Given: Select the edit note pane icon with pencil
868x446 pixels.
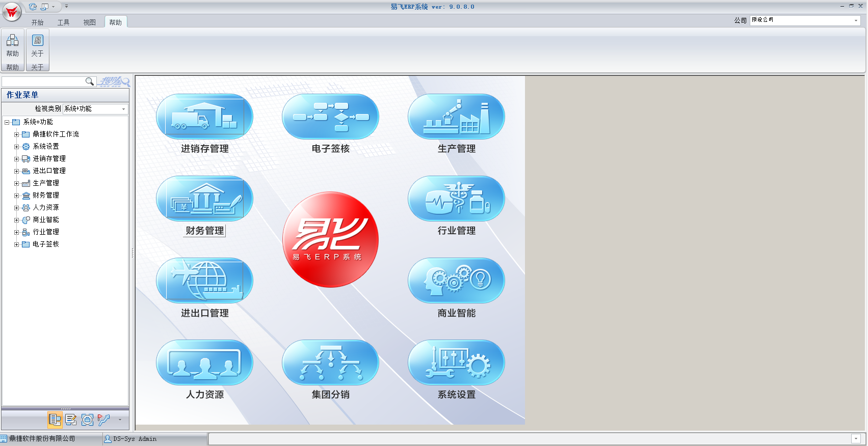Looking at the screenshot, I should click(x=71, y=420).
